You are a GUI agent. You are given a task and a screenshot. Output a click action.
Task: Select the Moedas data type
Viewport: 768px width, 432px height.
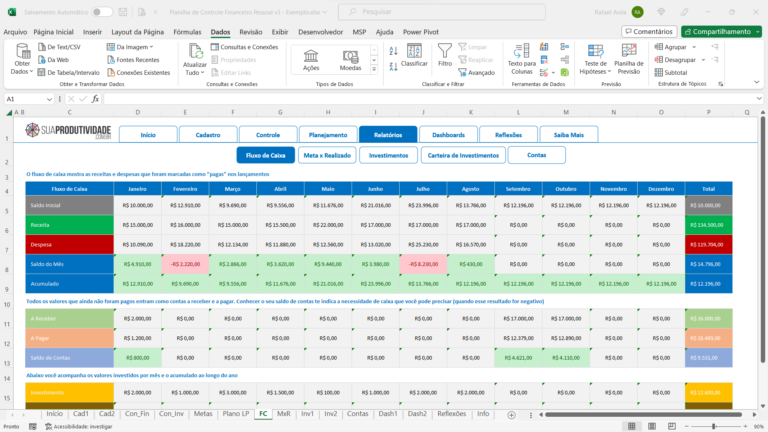(x=350, y=60)
